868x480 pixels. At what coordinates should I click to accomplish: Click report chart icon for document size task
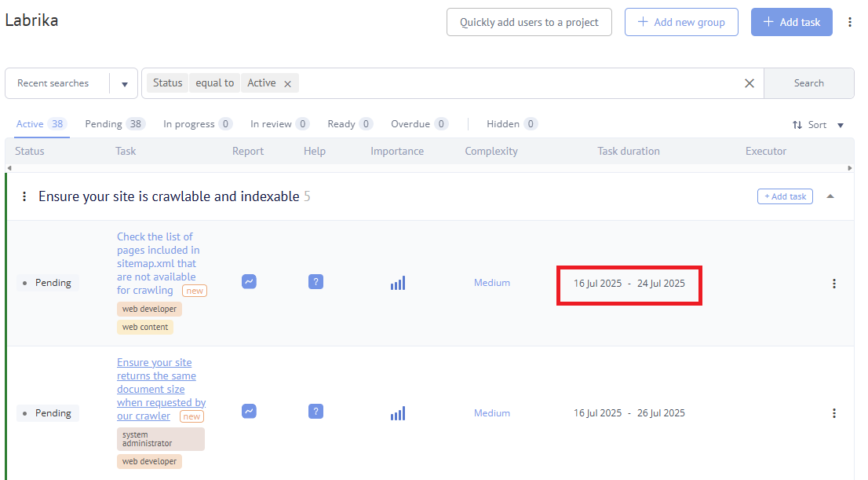[249, 411]
